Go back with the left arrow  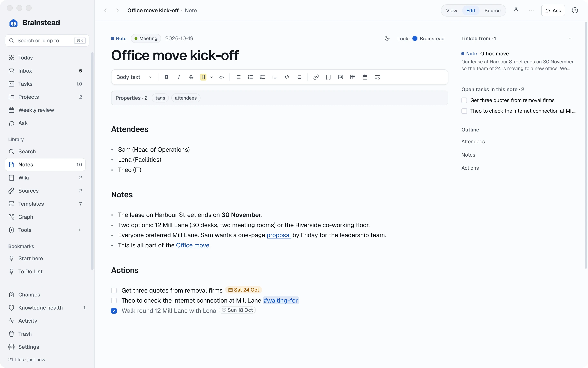pyautogui.click(x=105, y=10)
